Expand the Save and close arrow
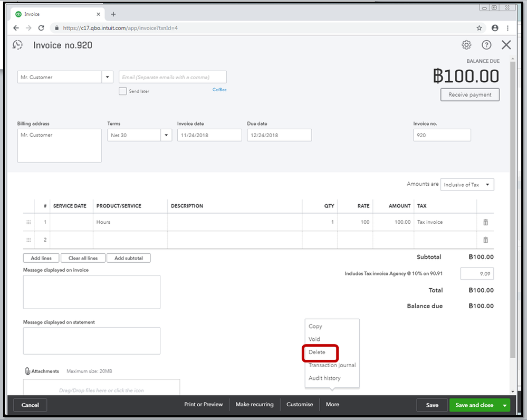Screen dimensions: 527x420 click(x=504, y=405)
